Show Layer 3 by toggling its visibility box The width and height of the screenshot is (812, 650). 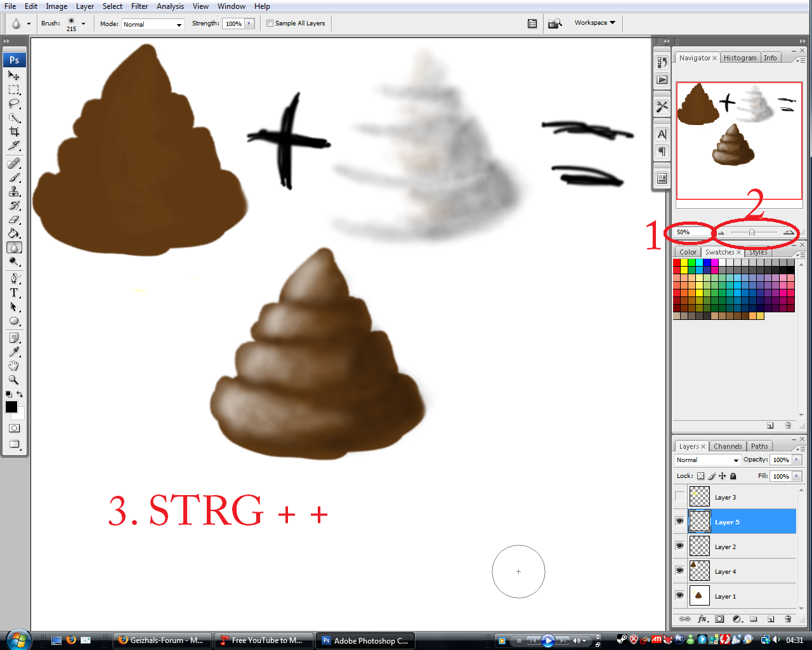coord(680,496)
